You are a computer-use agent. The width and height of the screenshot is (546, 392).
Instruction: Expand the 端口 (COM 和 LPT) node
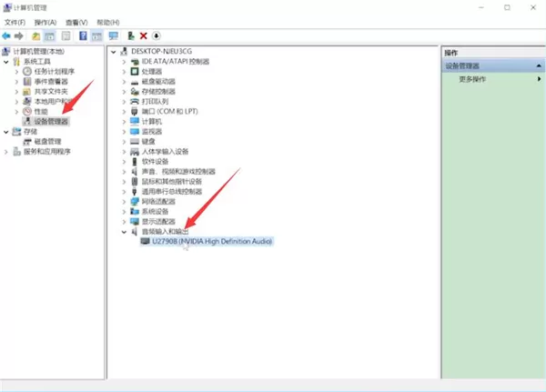[124, 111]
